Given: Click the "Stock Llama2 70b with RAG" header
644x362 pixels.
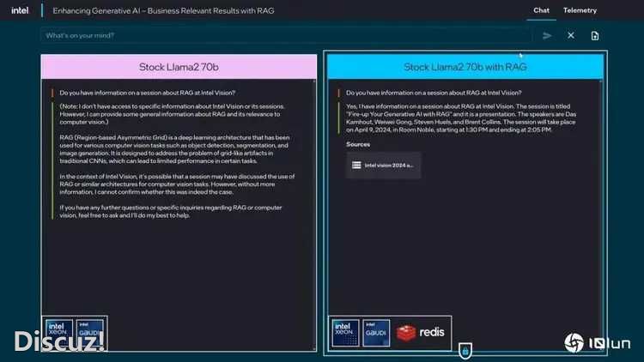Looking at the screenshot, I should click(x=465, y=67).
